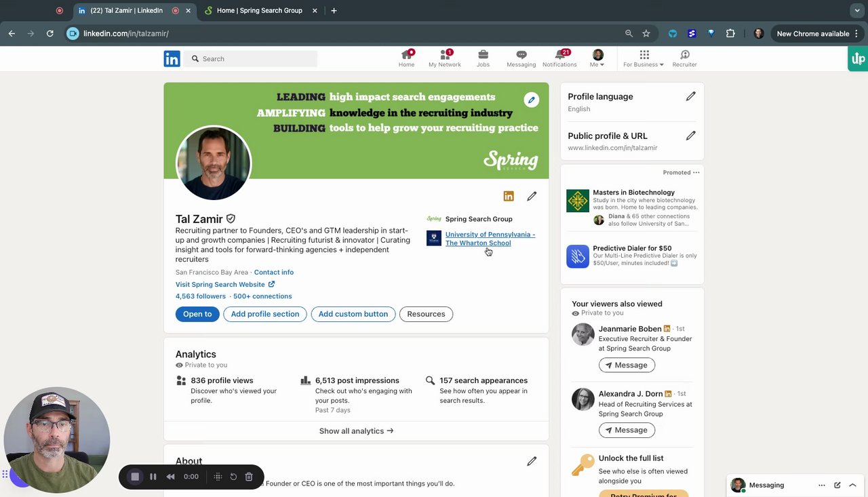This screenshot has width=868, height=497.
Task: Click Tal Zamir profile photo
Action: (214, 163)
